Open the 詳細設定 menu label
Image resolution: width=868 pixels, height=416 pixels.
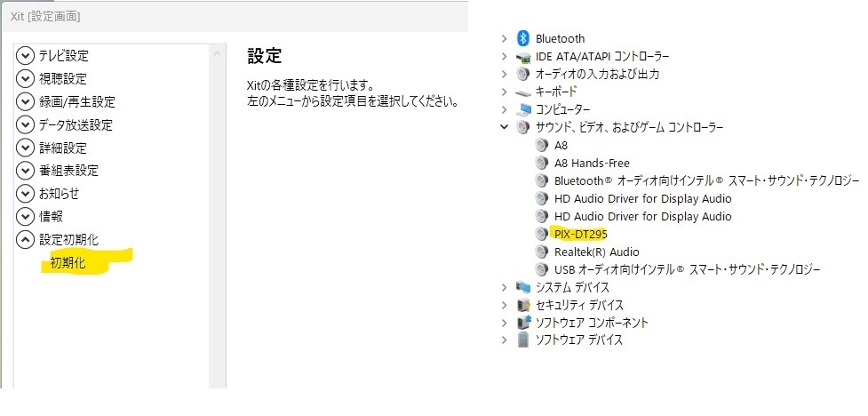(x=62, y=148)
